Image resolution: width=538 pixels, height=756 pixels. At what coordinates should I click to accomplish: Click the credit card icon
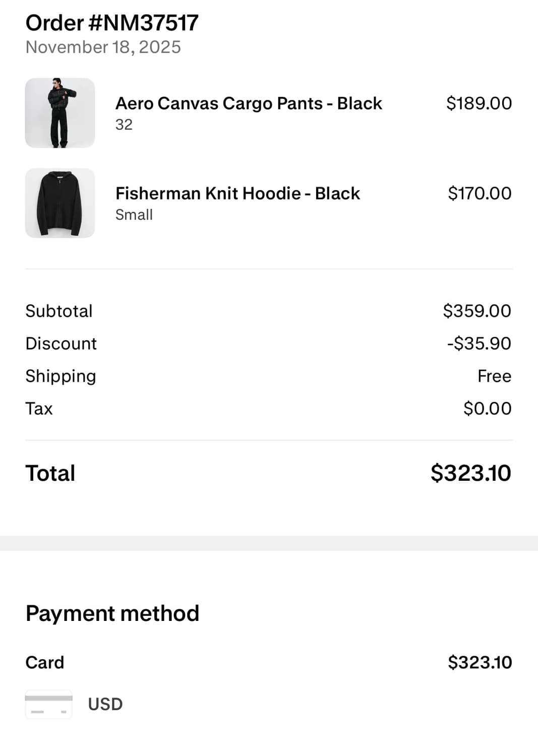(48, 704)
